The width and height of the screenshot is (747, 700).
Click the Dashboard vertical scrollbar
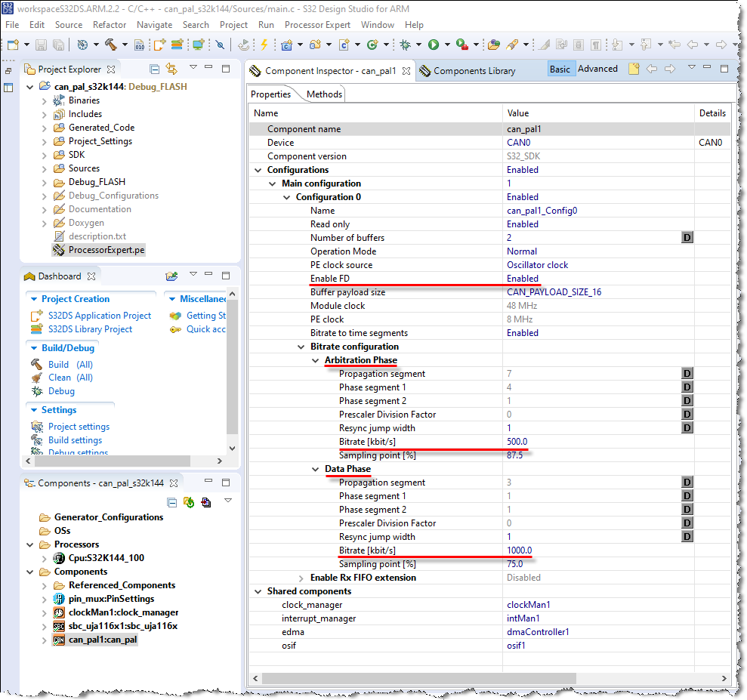232,367
